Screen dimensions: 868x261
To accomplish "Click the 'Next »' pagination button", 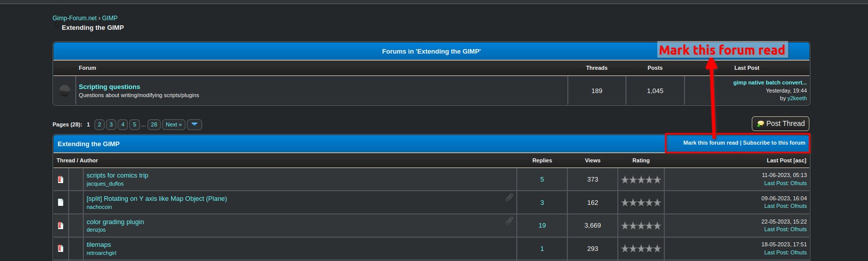I will tap(173, 124).
